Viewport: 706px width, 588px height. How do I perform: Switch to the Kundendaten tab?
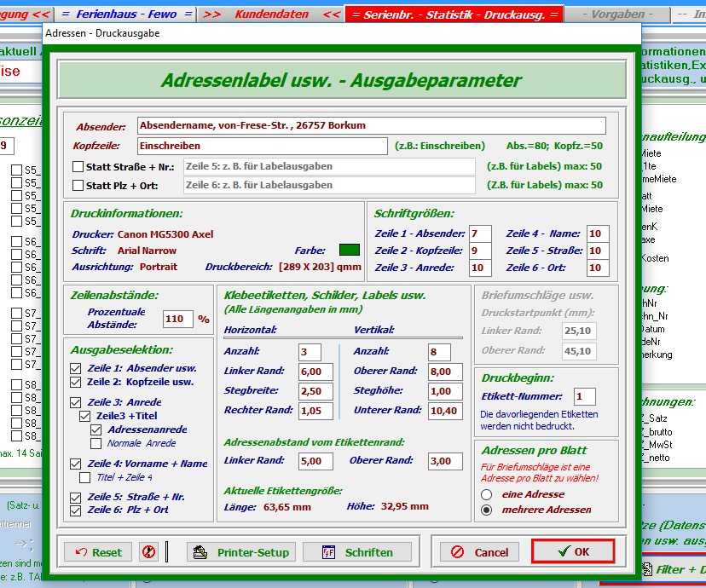(x=271, y=14)
